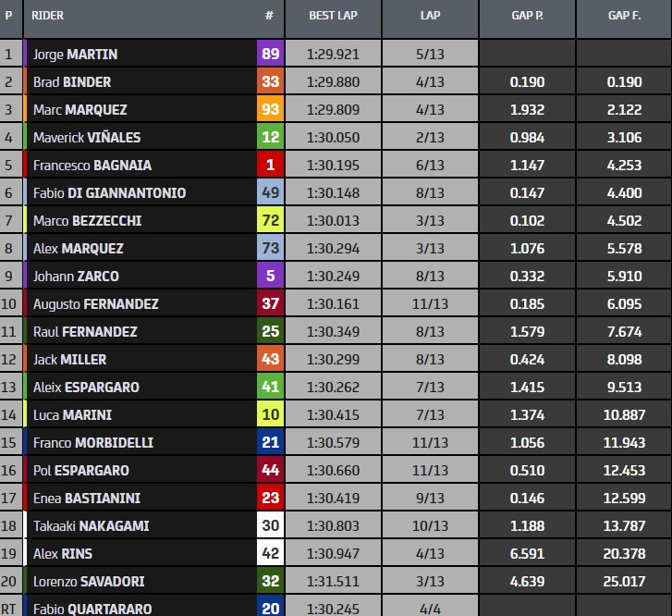The width and height of the screenshot is (672, 616).
Task: Select rider Johann ZARCO
Action: (x=76, y=276)
